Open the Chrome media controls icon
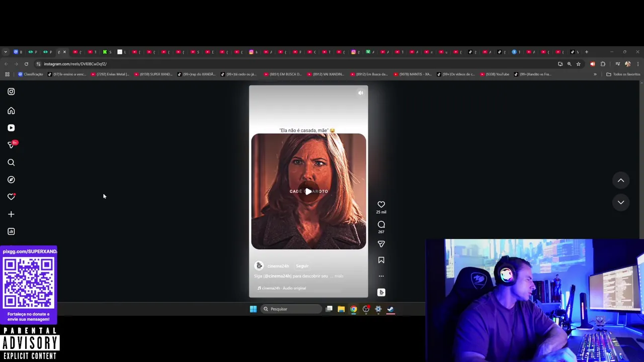644x362 pixels. [x=617, y=64]
